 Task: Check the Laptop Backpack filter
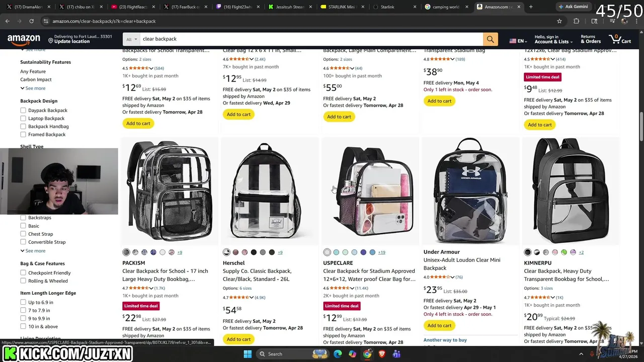coord(23,118)
